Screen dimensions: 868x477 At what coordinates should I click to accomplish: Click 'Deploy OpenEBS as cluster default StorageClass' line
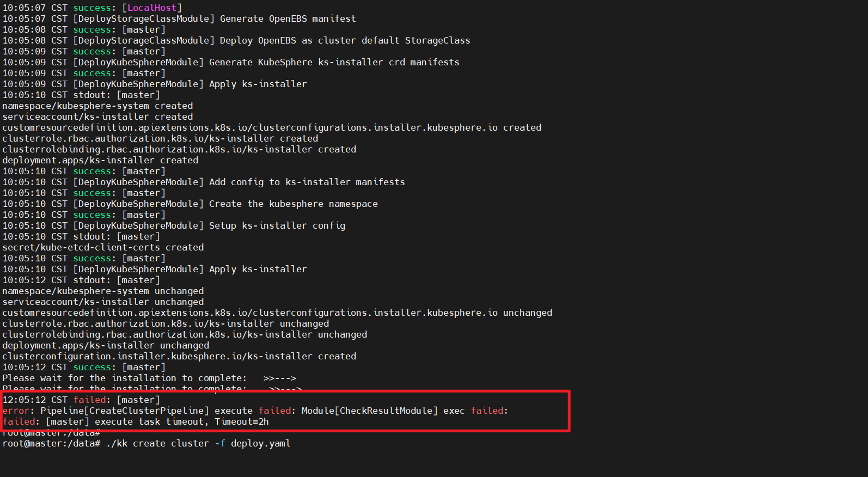pos(236,40)
